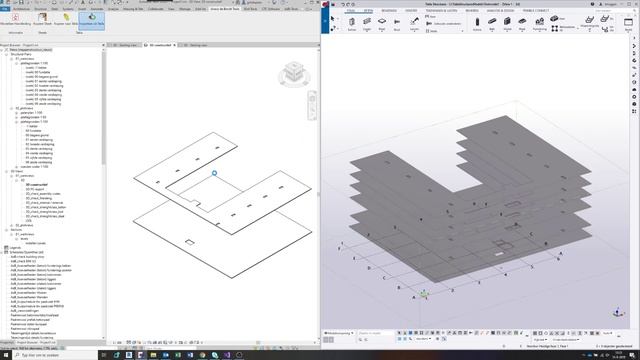Image resolution: width=640 pixels, height=360 pixels.
Task: Open Tekla help question mark icon
Action: click(592, 4)
